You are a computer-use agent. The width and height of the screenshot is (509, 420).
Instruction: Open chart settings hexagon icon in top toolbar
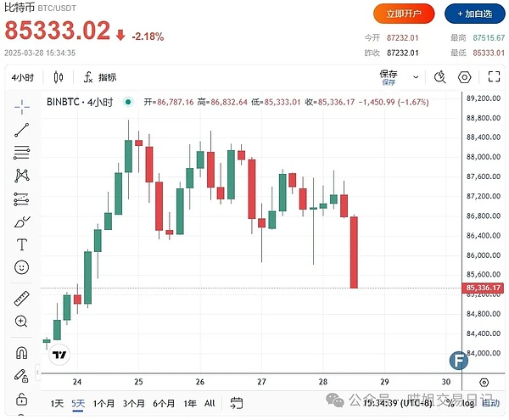click(x=464, y=77)
